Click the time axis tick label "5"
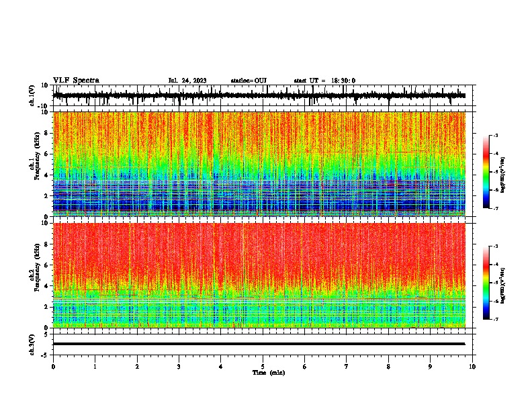 point(263,367)
